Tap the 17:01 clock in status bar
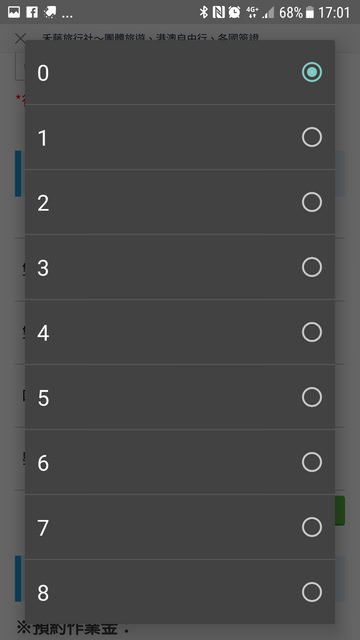This screenshot has width=360, height=640. tap(334, 13)
